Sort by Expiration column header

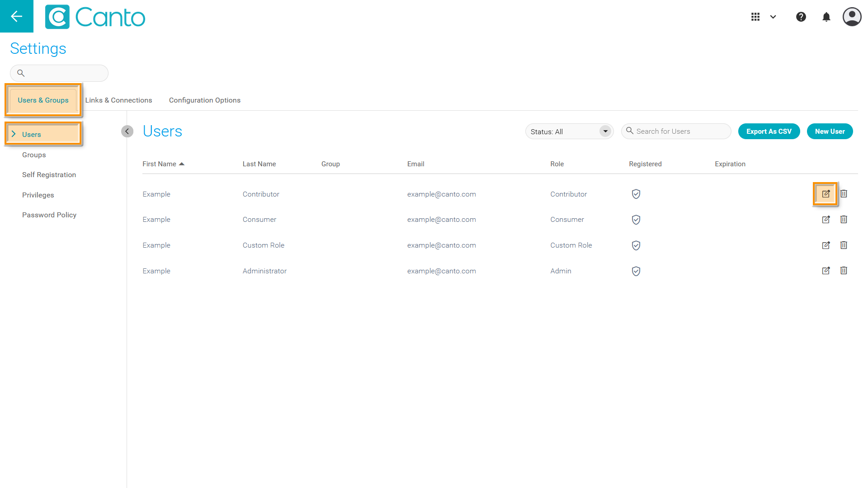[x=730, y=164]
